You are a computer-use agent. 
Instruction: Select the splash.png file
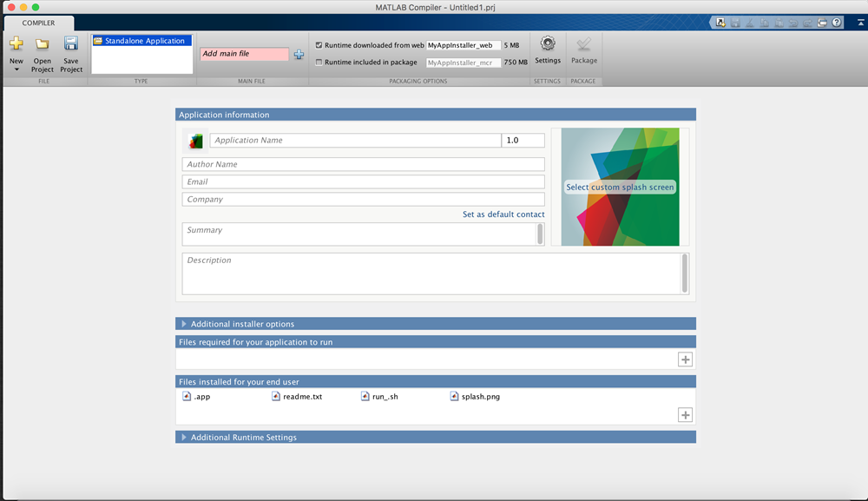pyautogui.click(x=475, y=396)
